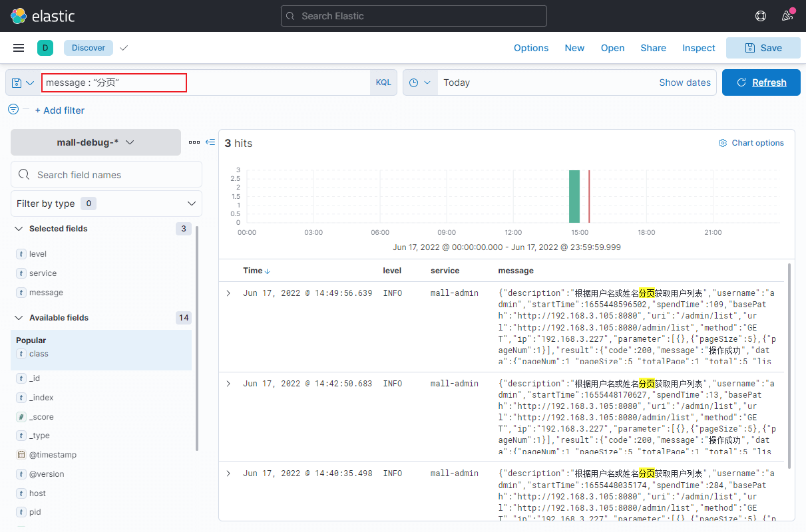
Task: Click the Chart options button label
Action: coord(758,143)
